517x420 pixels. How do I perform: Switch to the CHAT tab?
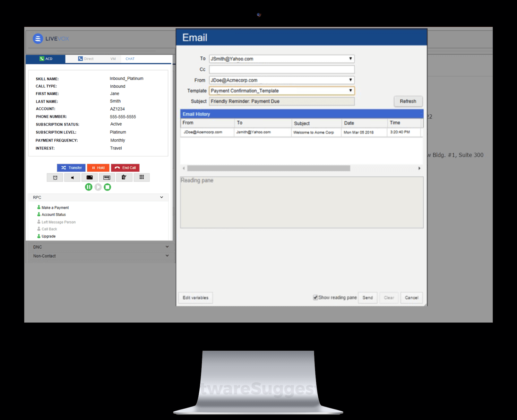(x=130, y=59)
